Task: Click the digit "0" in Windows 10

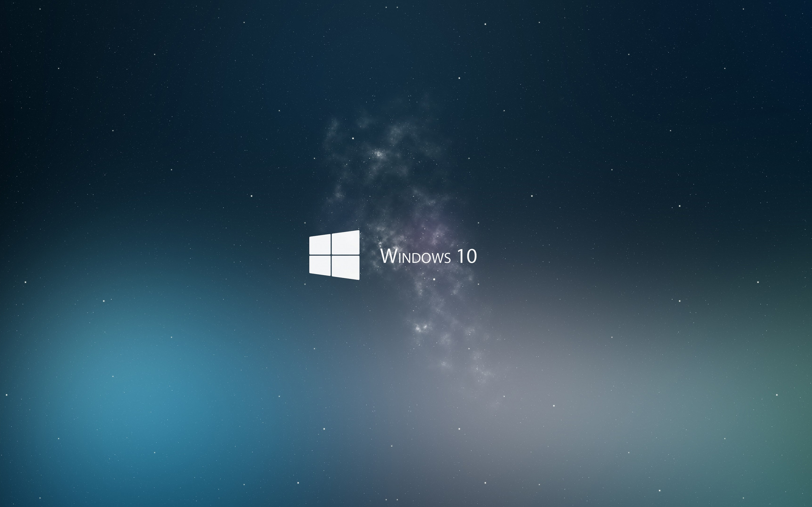Action: (472, 256)
